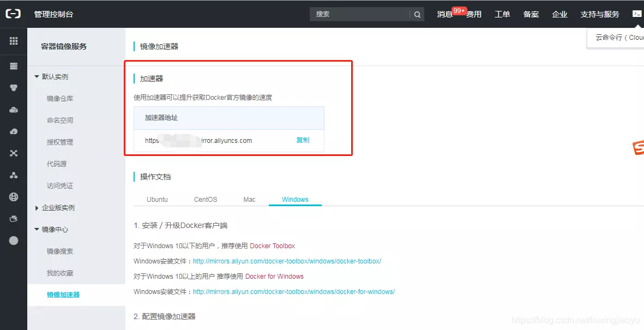Open the Docker Toolbox link

pyautogui.click(x=273, y=245)
